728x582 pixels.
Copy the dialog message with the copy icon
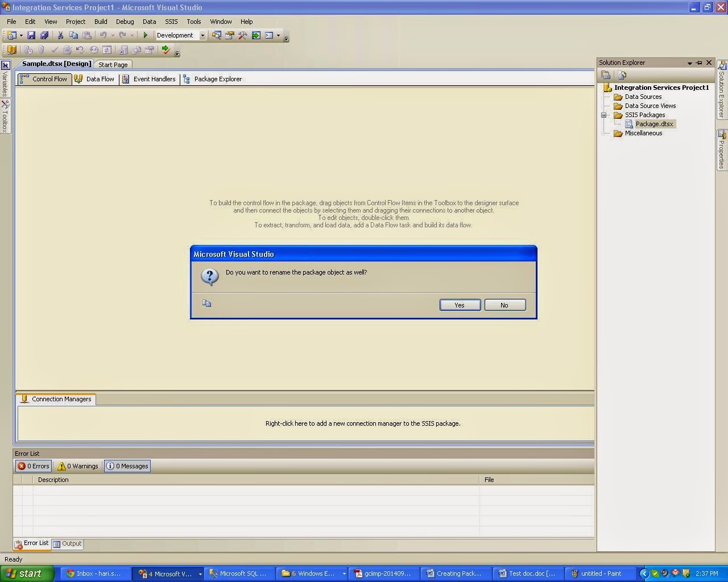(x=206, y=304)
